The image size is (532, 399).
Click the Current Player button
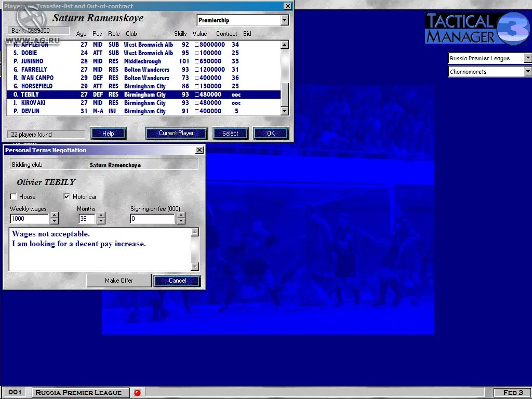coord(176,134)
